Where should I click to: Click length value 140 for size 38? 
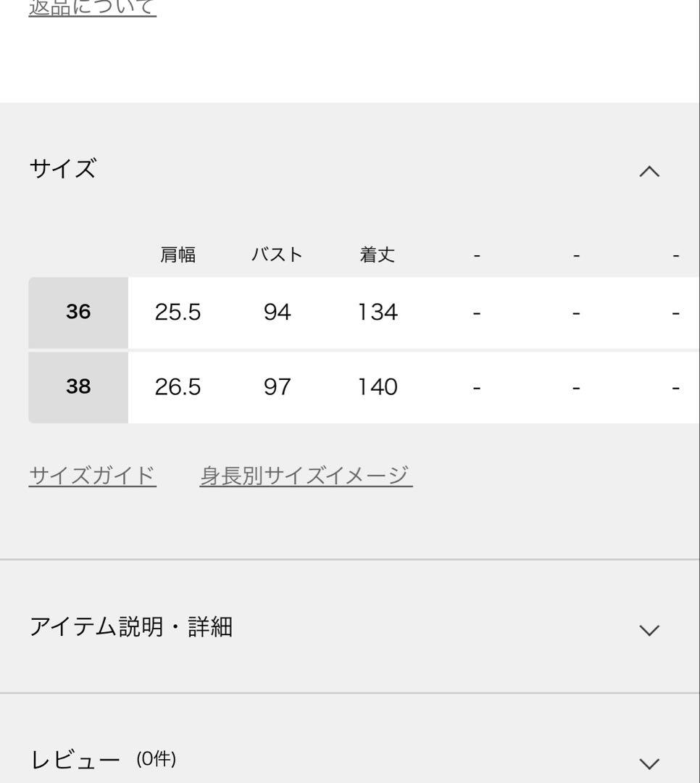pyautogui.click(x=377, y=387)
